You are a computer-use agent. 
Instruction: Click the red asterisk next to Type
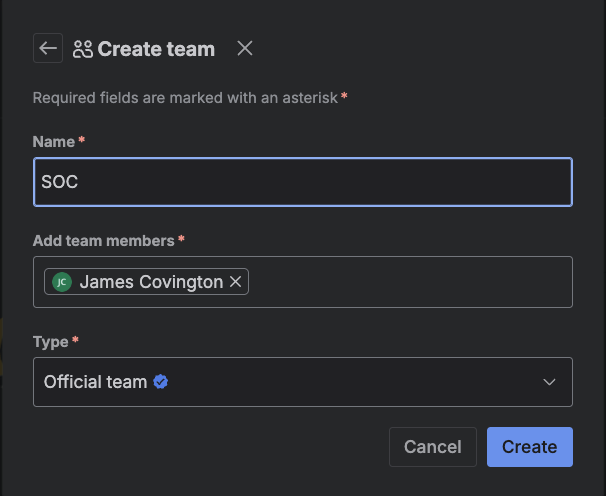tap(75, 340)
